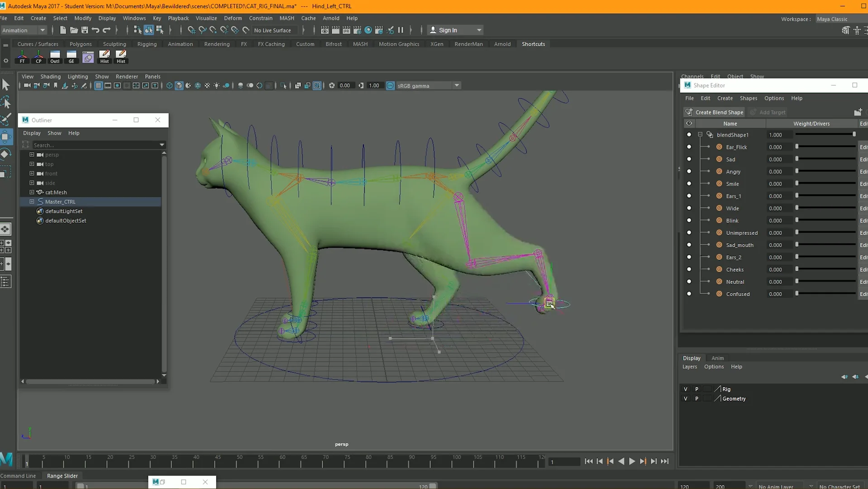Screen dimensions: 868x489
Task: Click the pause viewport icon
Action: coord(401,30)
